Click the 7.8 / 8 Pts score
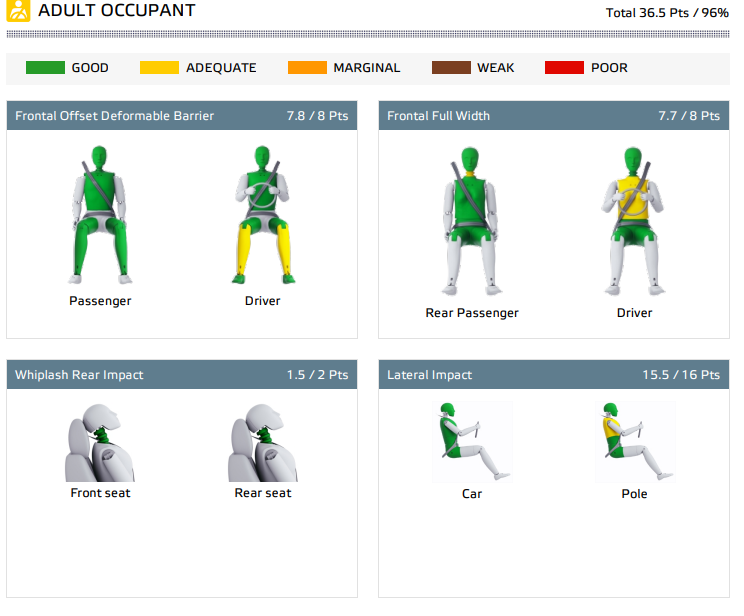Image resolution: width=744 pixels, height=616 pixels. click(317, 116)
